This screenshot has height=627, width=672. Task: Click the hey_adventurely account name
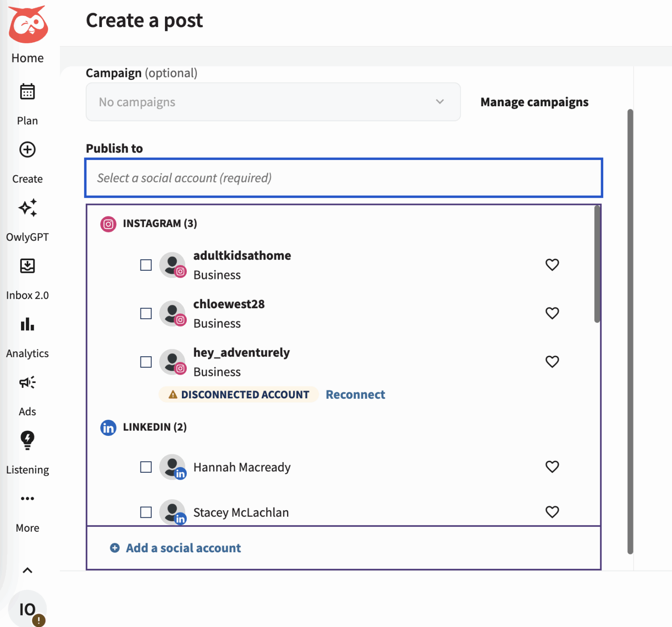click(x=241, y=352)
